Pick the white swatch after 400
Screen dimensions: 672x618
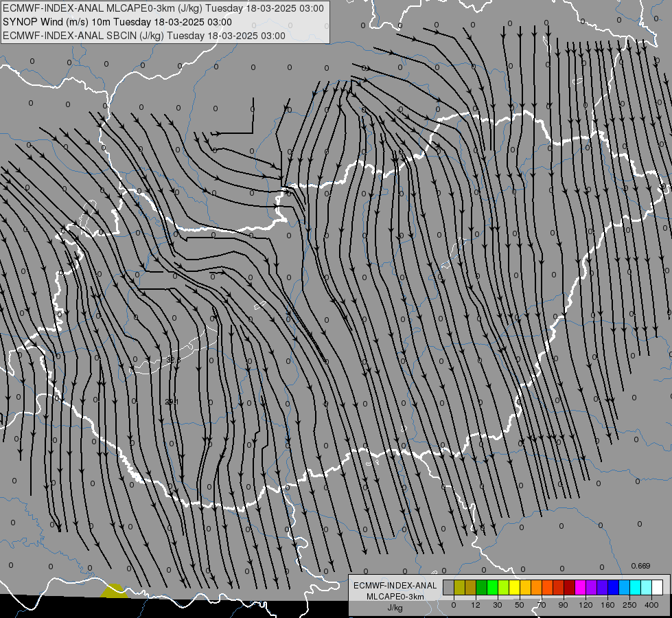pos(656,587)
